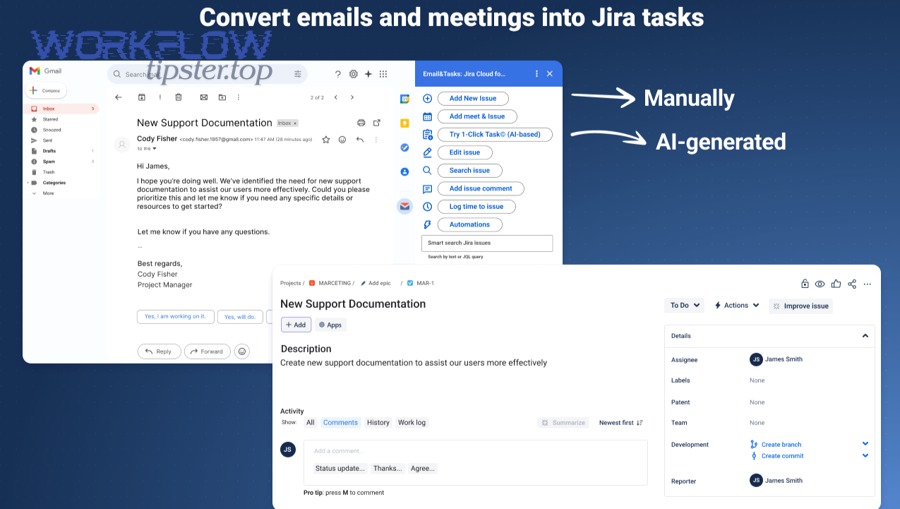
Task: Open Google apps grid icon
Action: (x=383, y=74)
